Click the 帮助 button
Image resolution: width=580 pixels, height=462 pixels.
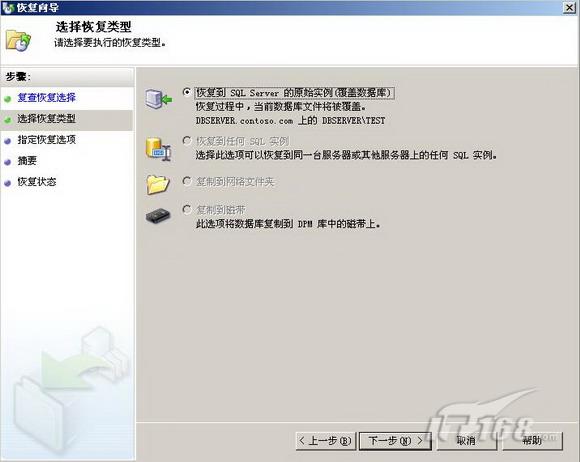tap(532, 441)
